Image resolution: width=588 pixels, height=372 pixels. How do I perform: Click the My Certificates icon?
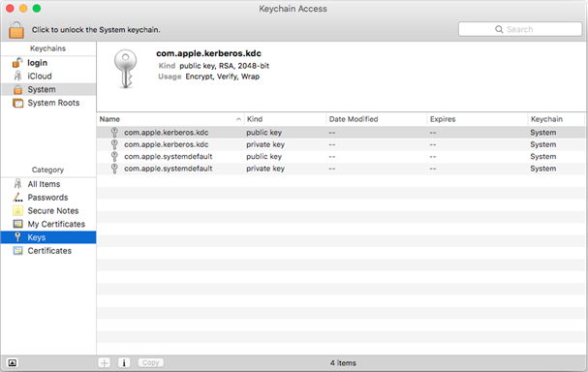[x=17, y=224]
